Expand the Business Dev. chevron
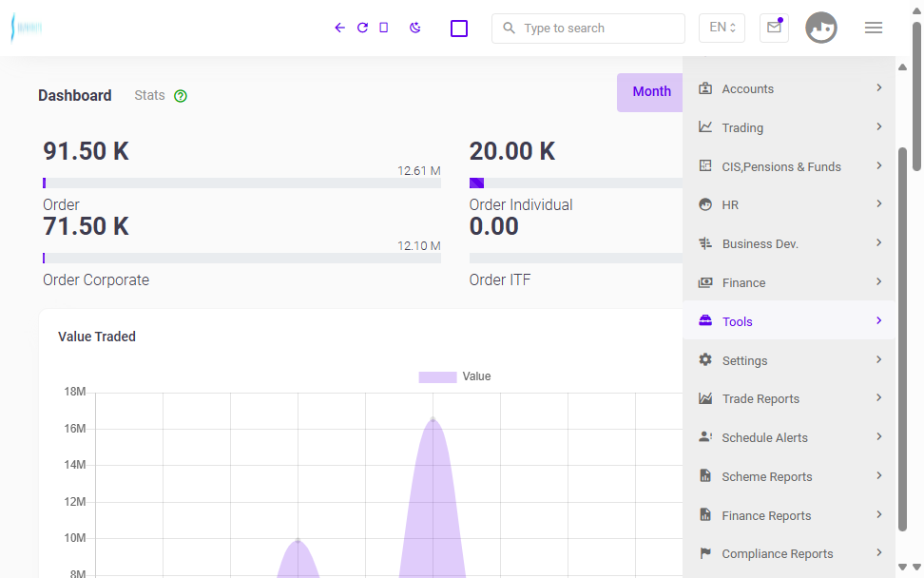Screen dimensions: 924x578 879,242
